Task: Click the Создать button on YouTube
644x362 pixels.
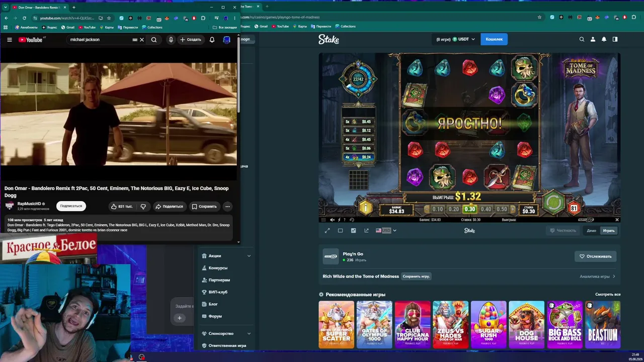Action: pyautogui.click(x=191, y=40)
